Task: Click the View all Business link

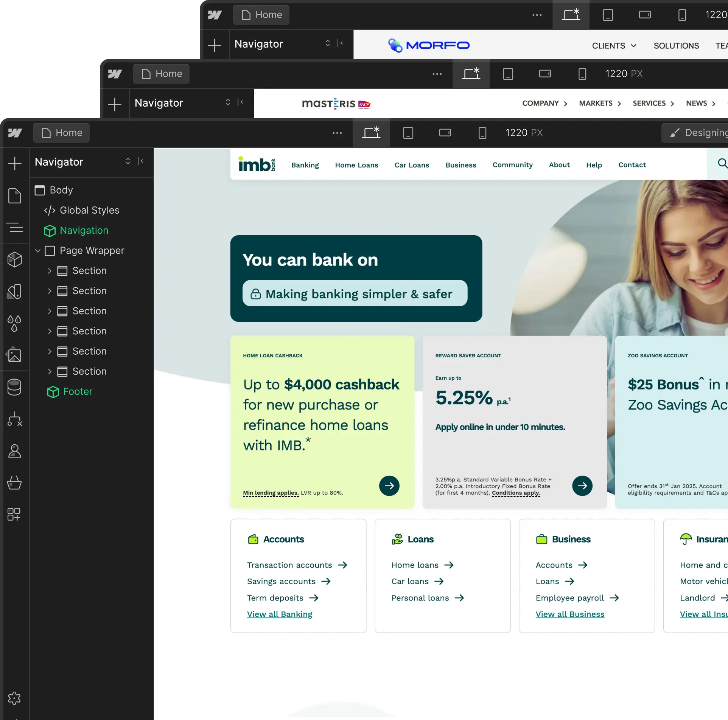Action: (x=570, y=614)
